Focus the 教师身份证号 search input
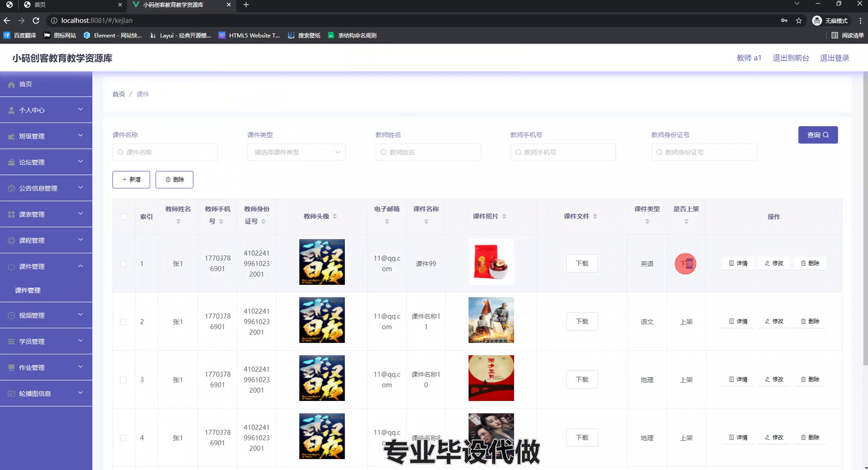Screen dimensions: 868x470 coord(704,152)
